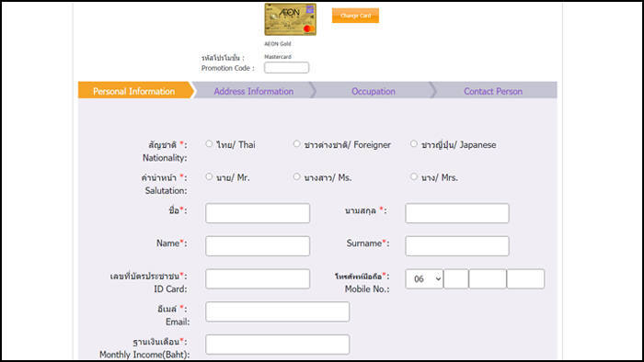Open the mobile prefix 06 dropdown
Image resolution: width=644 pixels, height=362 pixels.
pos(424,278)
